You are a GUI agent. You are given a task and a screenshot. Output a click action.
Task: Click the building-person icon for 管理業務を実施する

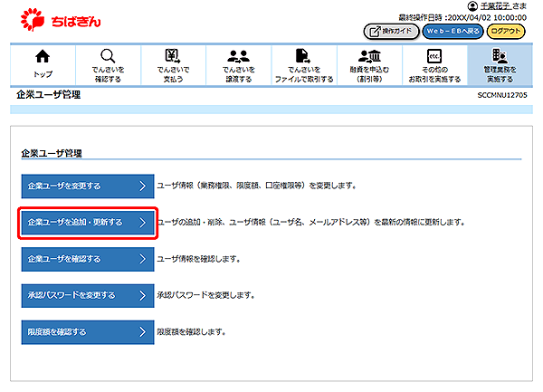tap(500, 56)
